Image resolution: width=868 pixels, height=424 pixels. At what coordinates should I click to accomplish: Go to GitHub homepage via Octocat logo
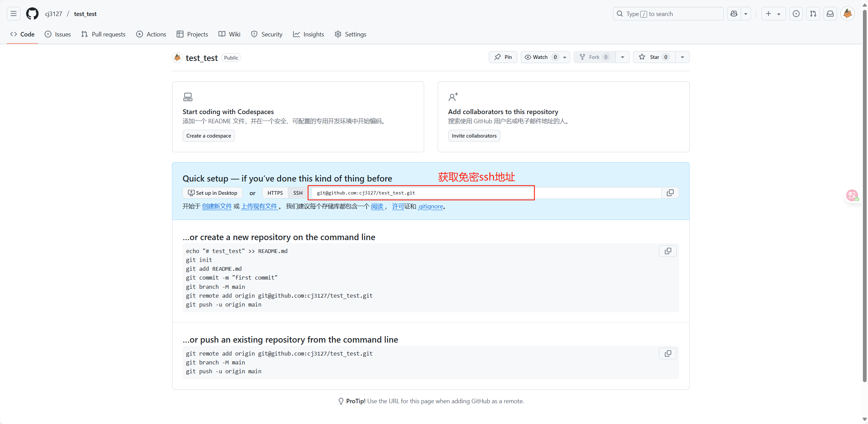click(x=32, y=14)
